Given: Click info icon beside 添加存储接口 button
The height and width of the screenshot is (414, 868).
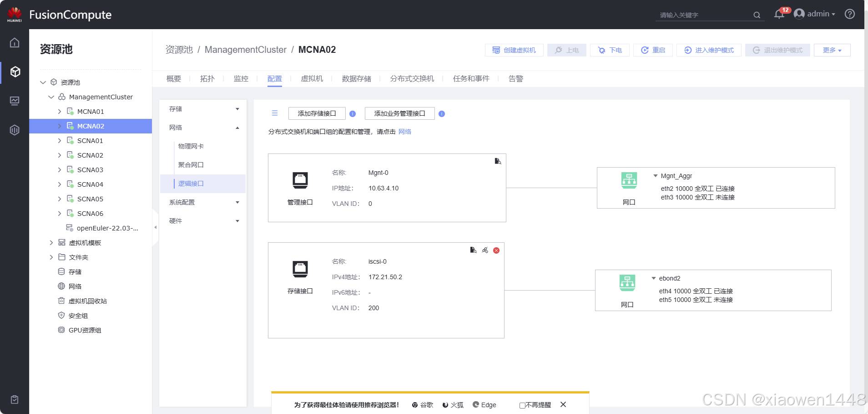Looking at the screenshot, I should pos(353,114).
